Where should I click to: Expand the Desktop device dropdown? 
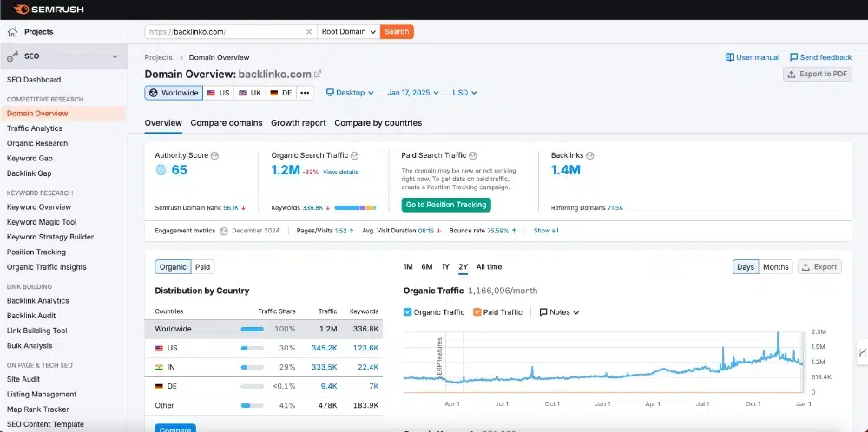[x=350, y=93]
